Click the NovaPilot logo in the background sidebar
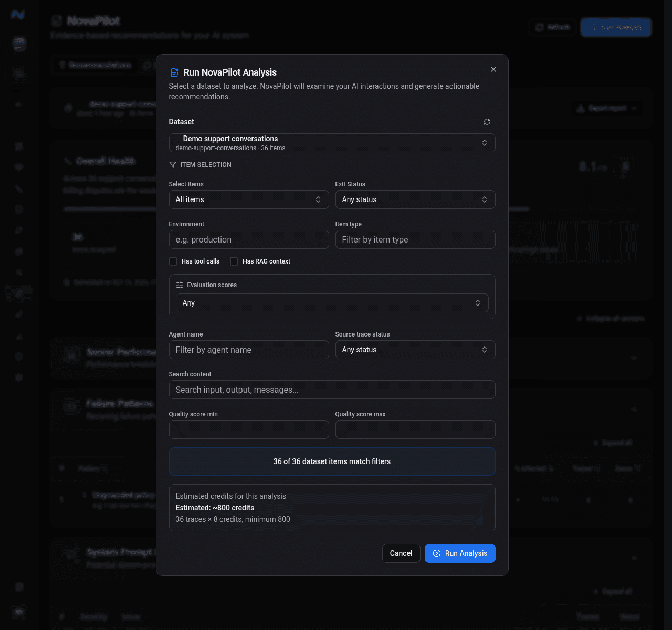The image size is (672, 630). tap(18, 15)
